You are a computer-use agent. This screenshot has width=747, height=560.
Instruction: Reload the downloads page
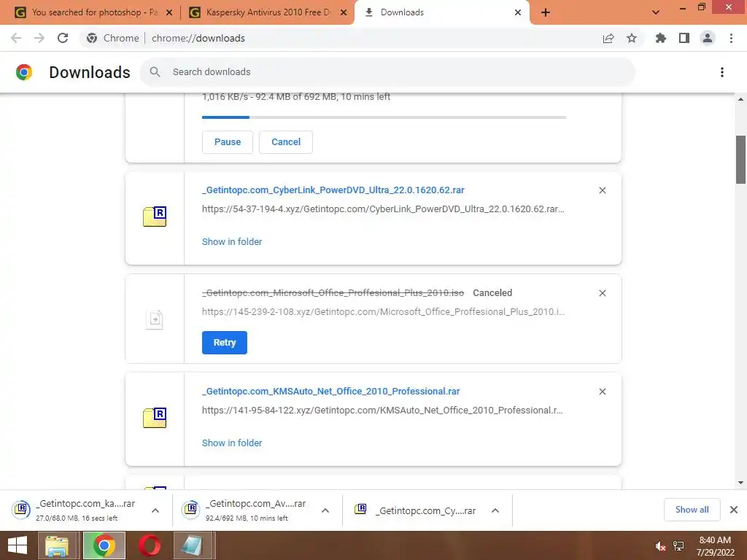[63, 38]
